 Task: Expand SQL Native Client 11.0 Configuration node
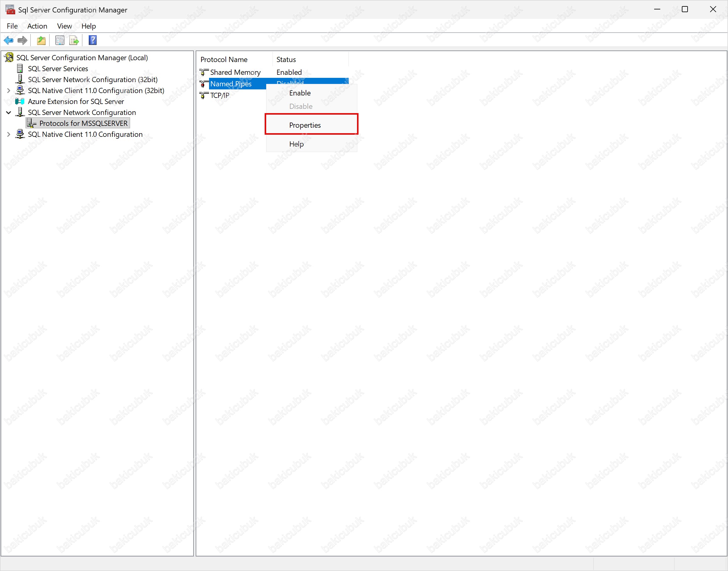9,134
